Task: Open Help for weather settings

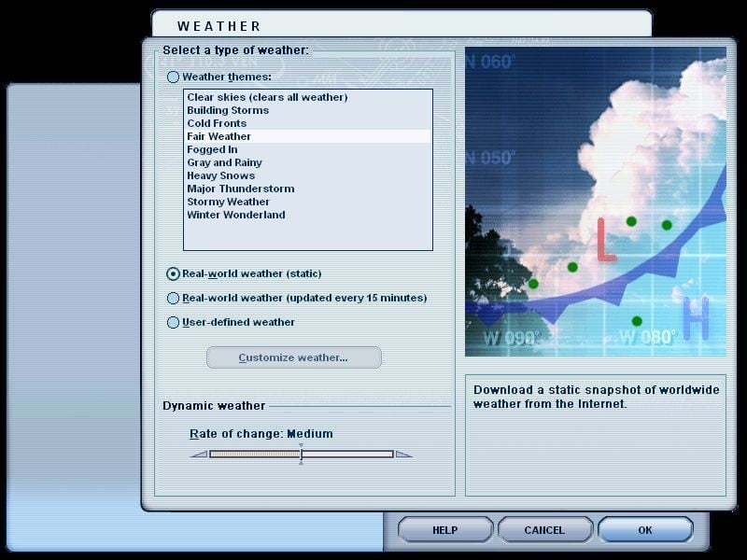Action: 444,530
